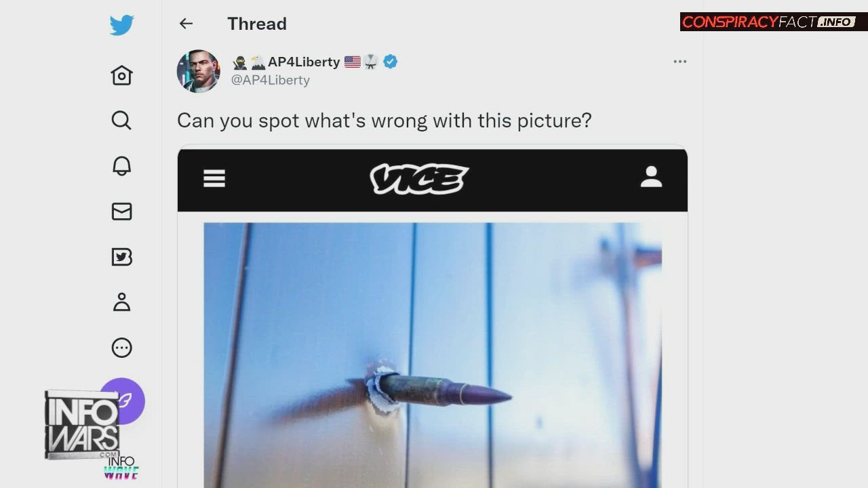Click the Twitter bird logo
The width and height of the screenshot is (868, 488).
pos(121,25)
